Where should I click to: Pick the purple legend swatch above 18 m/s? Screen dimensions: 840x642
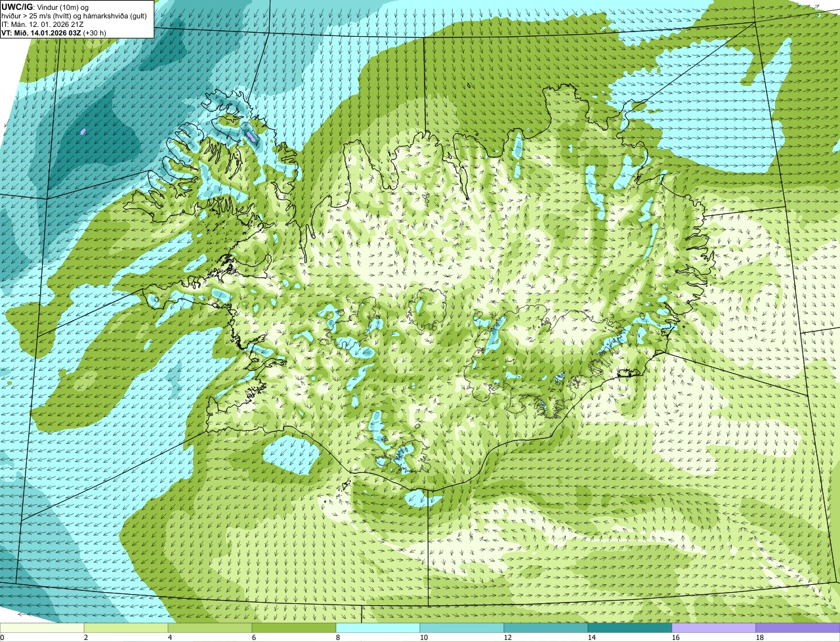(x=798, y=628)
